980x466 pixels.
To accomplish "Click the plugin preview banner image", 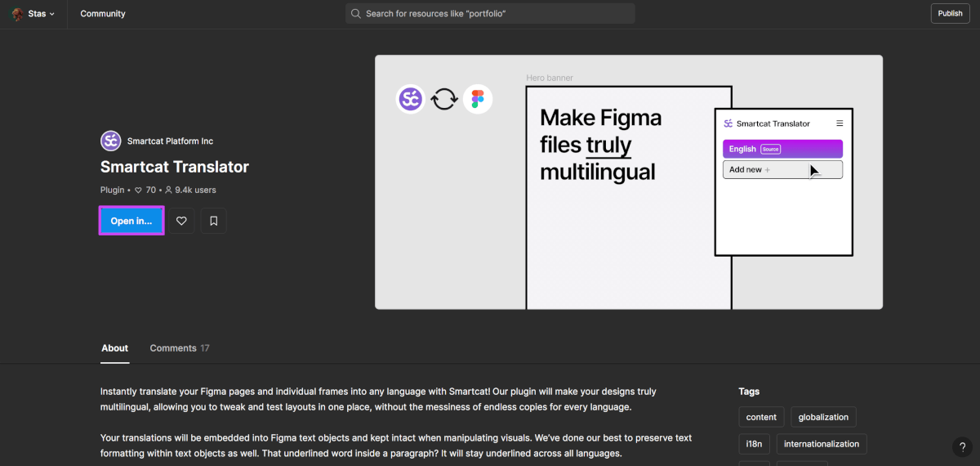I will pyautogui.click(x=629, y=182).
